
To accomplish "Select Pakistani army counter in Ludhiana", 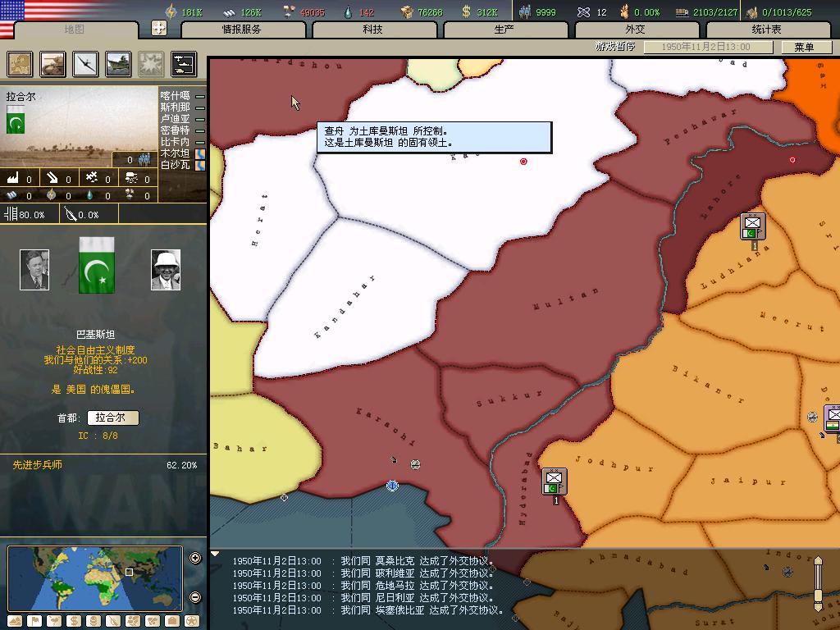I will point(753,226).
